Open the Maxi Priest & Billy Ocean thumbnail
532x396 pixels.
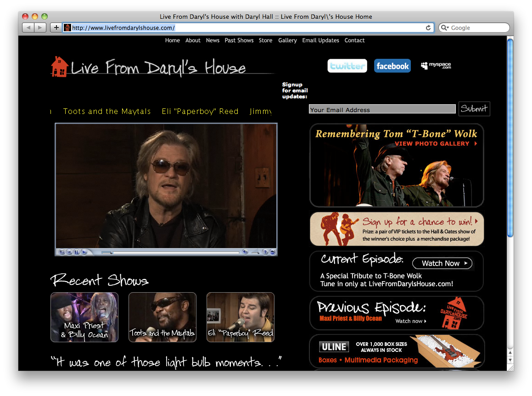tap(84, 317)
